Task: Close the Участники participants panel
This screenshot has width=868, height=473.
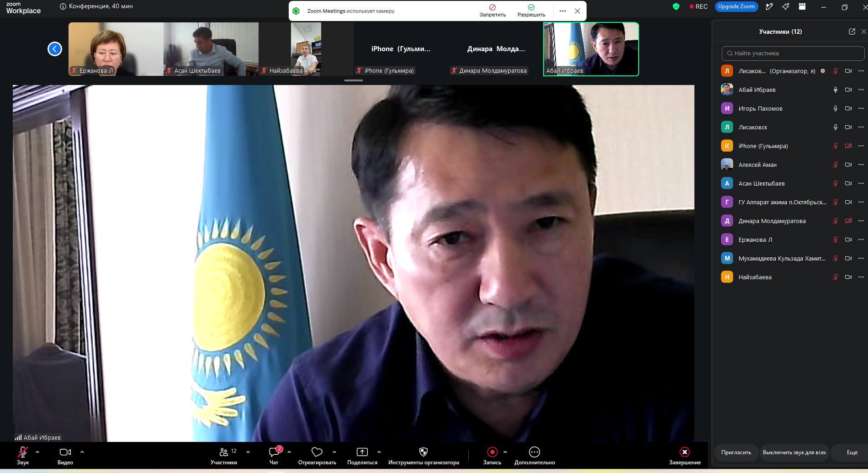Action: (x=863, y=32)
